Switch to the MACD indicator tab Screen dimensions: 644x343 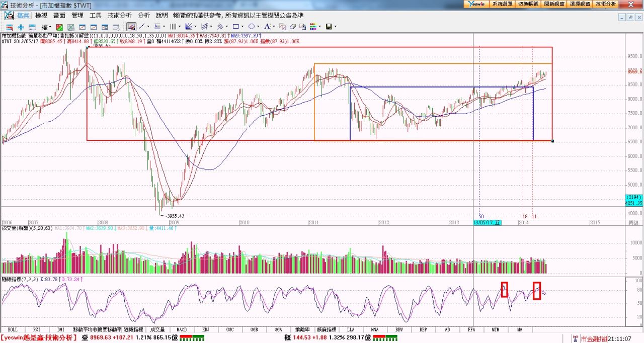(x=181, y=330)
